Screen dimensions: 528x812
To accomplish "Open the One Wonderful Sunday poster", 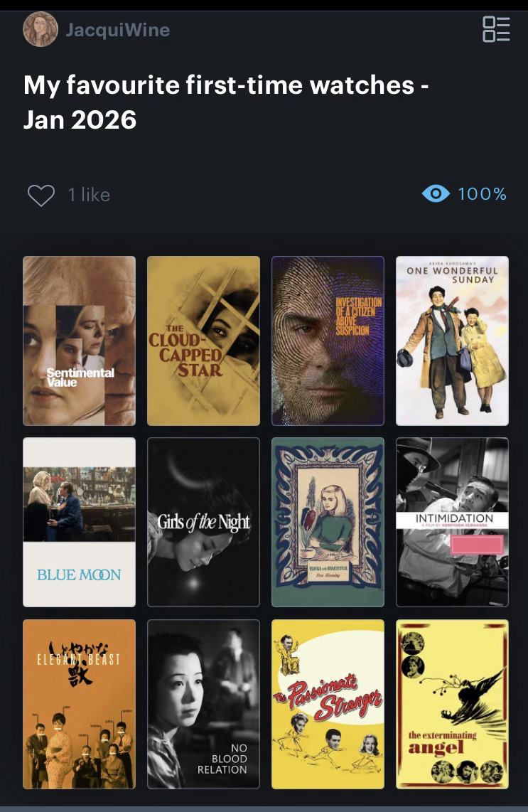I will point(452,341).
